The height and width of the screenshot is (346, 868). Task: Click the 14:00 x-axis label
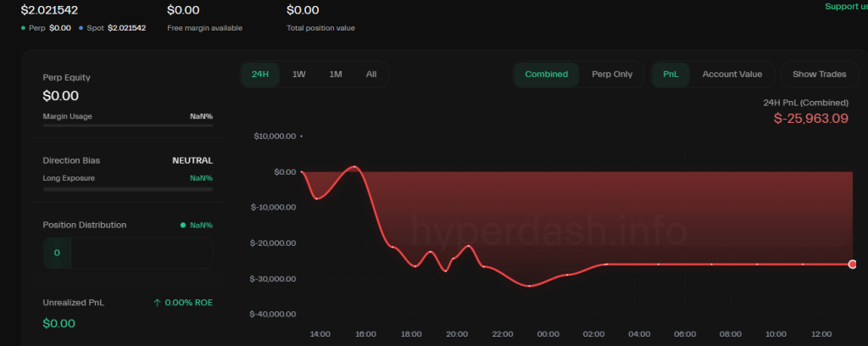(x=320, y=334)
